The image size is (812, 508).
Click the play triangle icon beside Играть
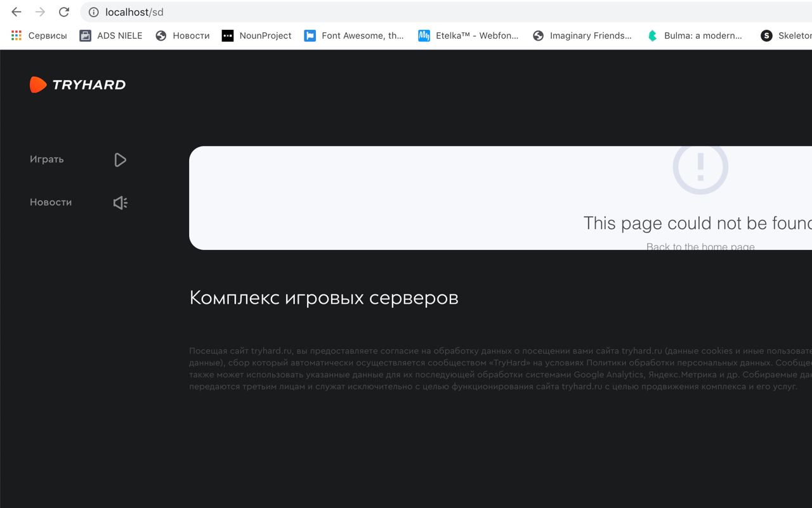click(120, 160)
